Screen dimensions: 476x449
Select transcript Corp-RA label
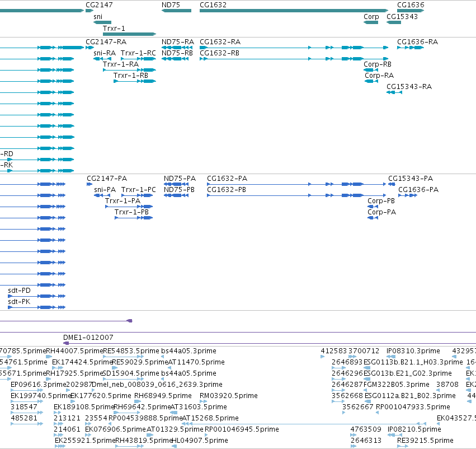click(379, 76)
